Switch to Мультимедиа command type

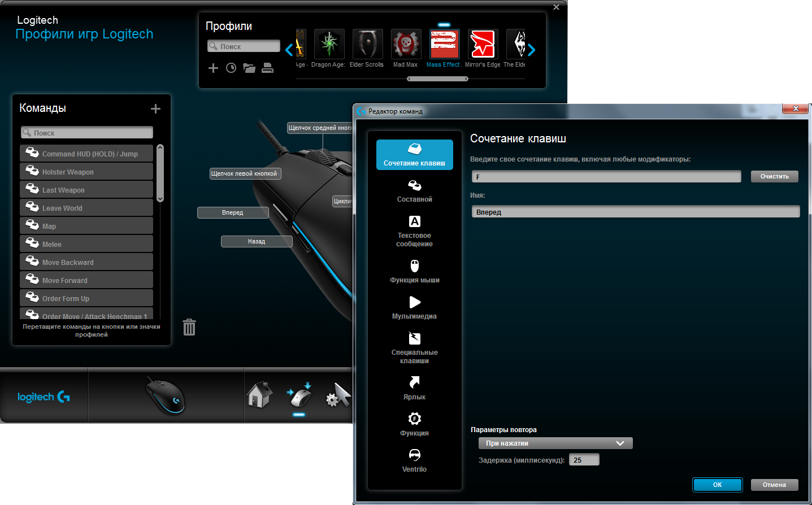click(414, 308)
